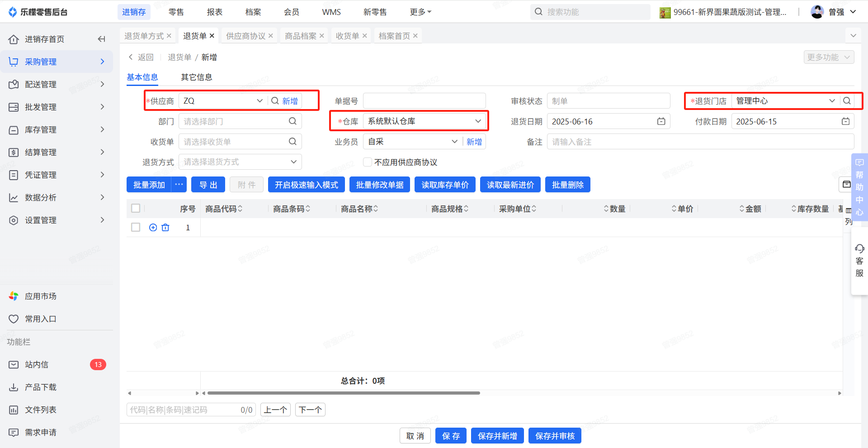Open 文件列表 in sidebar
Viewport: 868px width, 448px height.
[41, 410]
